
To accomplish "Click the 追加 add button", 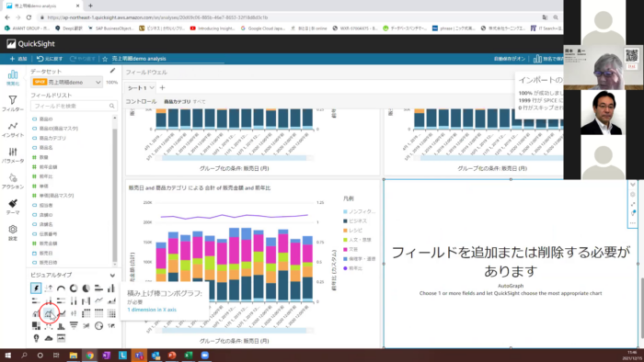I will click(18, 59).
